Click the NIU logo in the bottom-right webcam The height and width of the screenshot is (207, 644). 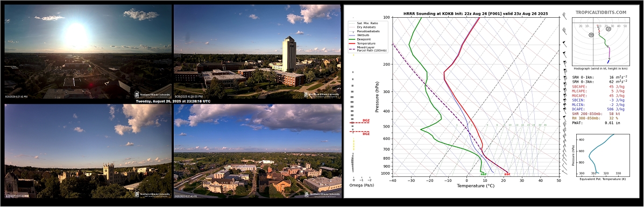click(322, 194)
